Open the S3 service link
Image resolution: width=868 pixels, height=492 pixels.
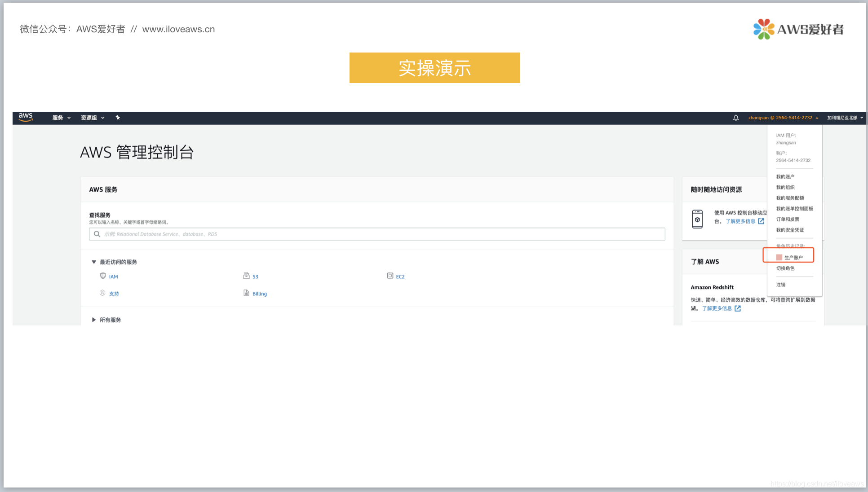click(x=255, y=277)
